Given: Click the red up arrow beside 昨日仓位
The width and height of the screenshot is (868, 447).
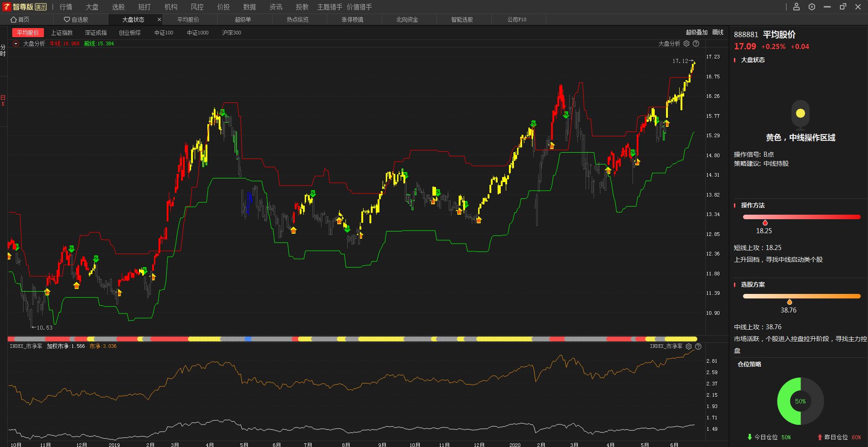Looking at the screenshot, I should [820, 437].
